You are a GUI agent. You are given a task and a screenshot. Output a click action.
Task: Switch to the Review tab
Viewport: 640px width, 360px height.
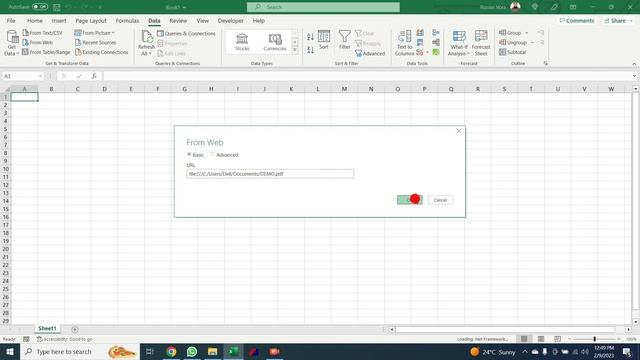(178, 20)
